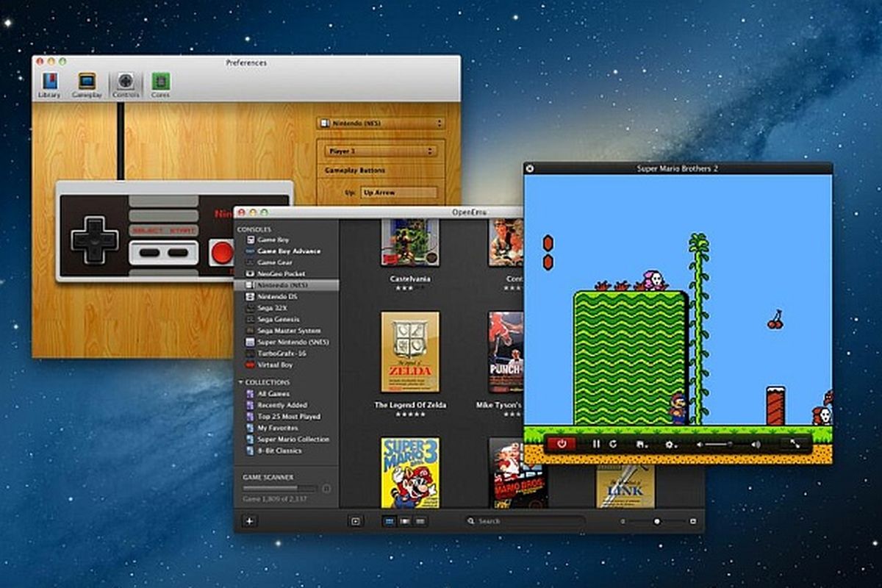Click the plus button to add a collection

pos(249,521)
